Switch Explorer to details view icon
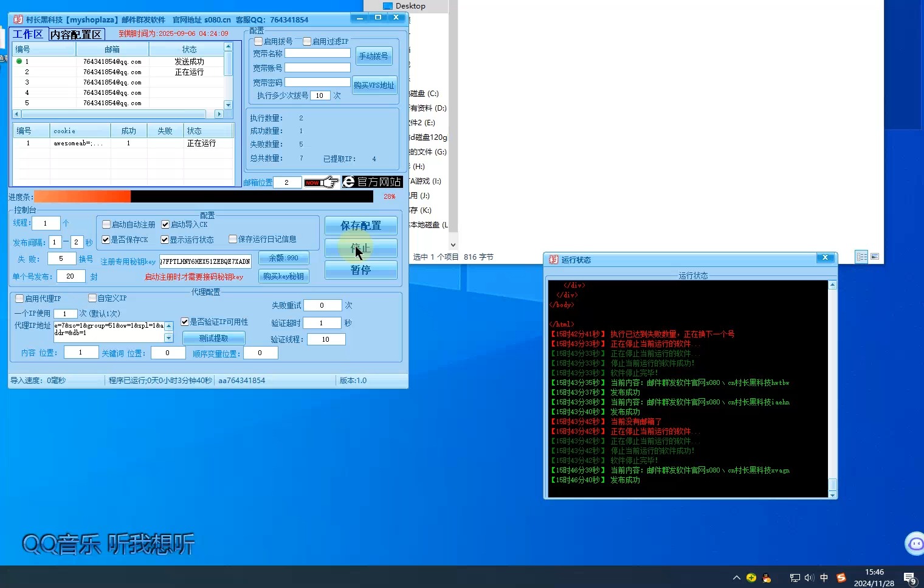Screen dimensions: 924x588 point(861,257)
